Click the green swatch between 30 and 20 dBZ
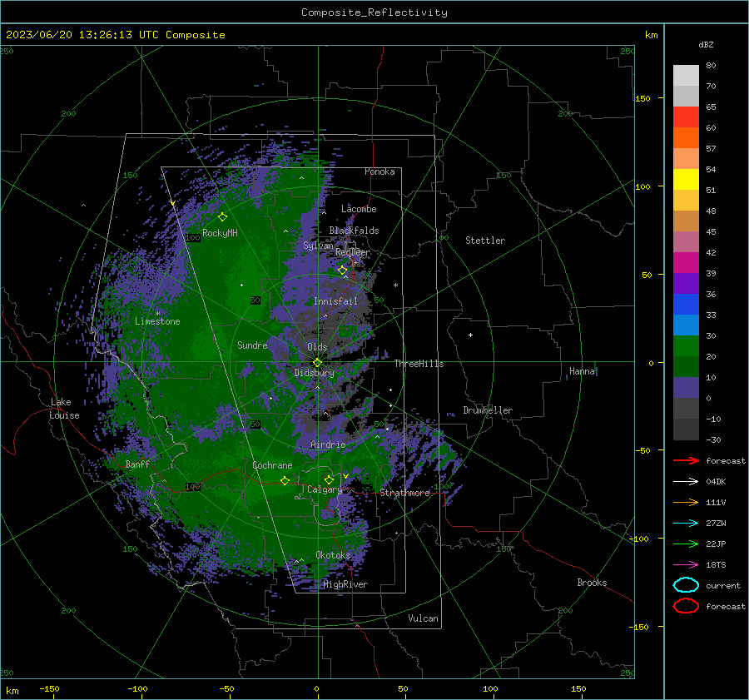Screen dimensions: 749x700 pos(686,346)
